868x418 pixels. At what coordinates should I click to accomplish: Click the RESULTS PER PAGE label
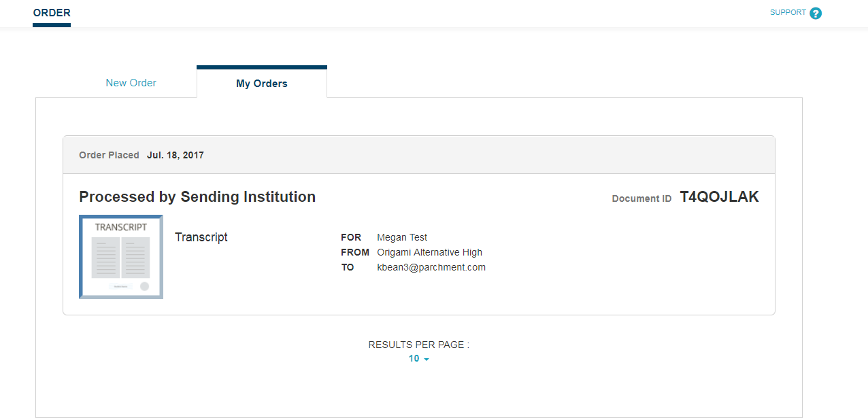point(418,345)
